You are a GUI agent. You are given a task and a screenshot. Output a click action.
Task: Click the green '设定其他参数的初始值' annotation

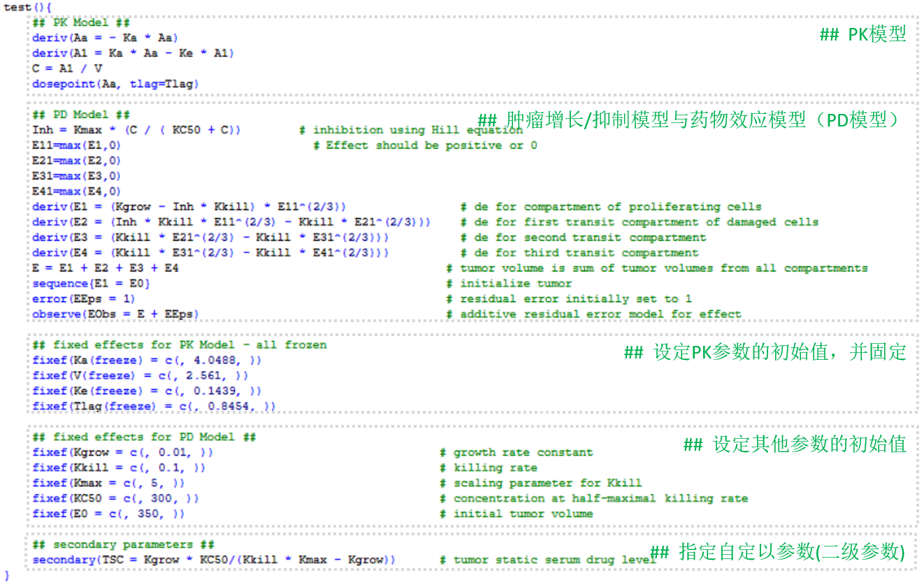(x=794, y=444)
